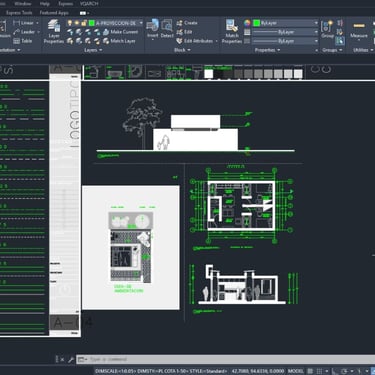Expand the Annotation panel title

[x=10, y=50]
